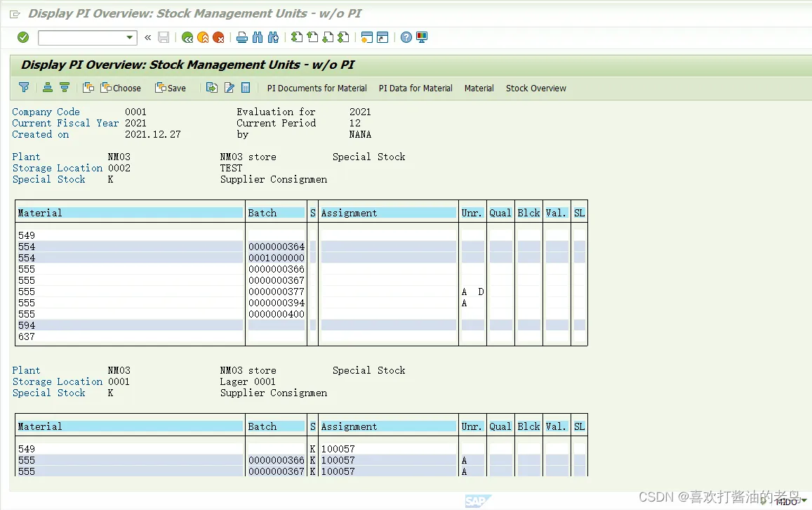Select material 594 row
This screenshot has height=510, width=812.
301,325
